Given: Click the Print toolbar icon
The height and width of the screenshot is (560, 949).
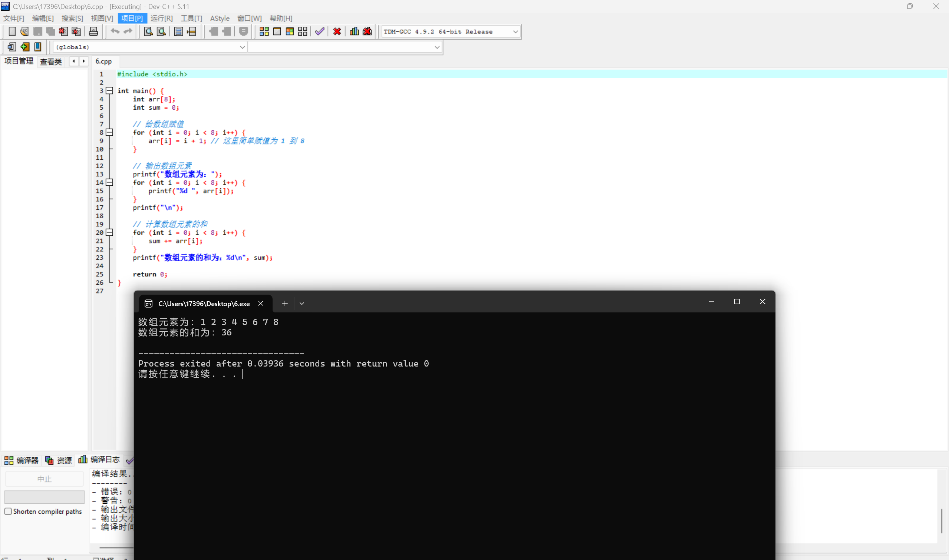Looking at the screenshot, I should (93, 32).
